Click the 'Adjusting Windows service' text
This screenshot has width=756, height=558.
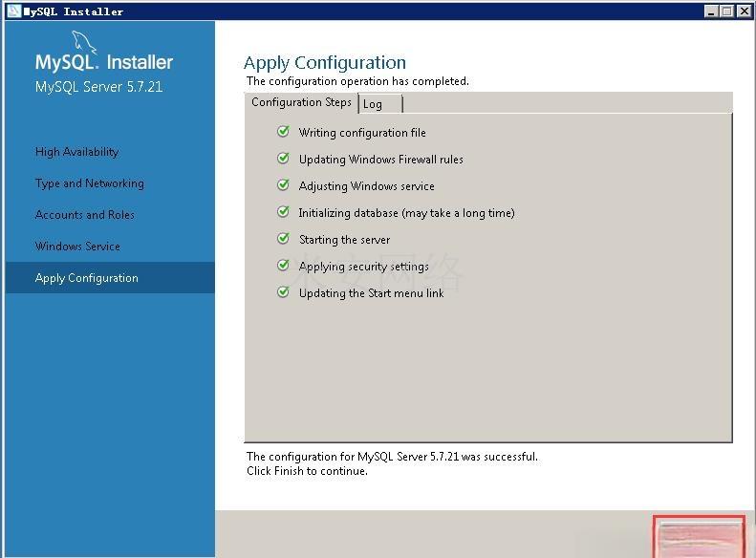(x=366, y=186)
